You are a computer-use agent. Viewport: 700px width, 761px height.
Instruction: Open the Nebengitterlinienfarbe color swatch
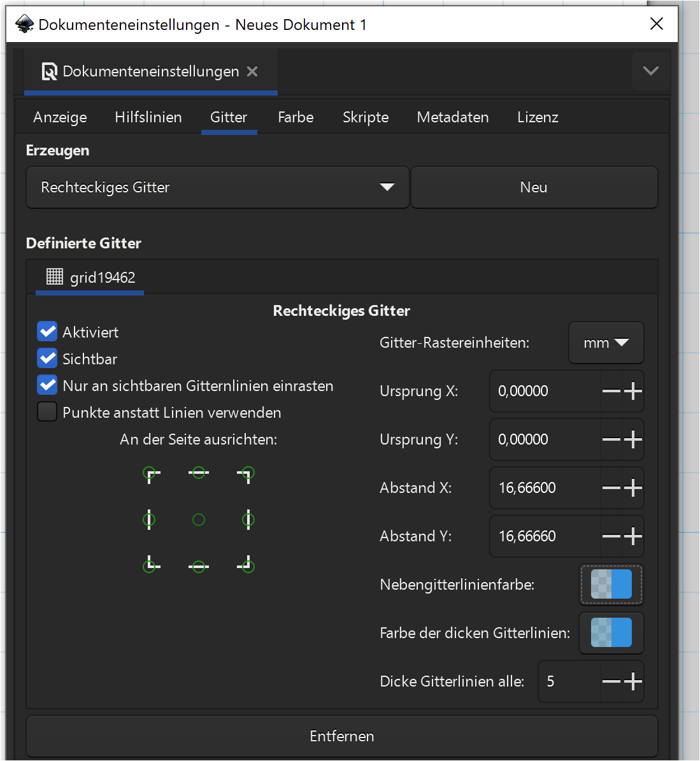pos(611,585)
